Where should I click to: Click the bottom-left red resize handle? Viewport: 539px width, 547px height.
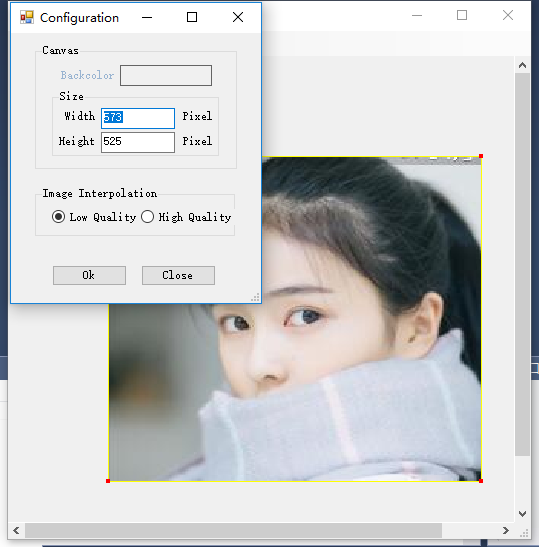pos(108,481)
